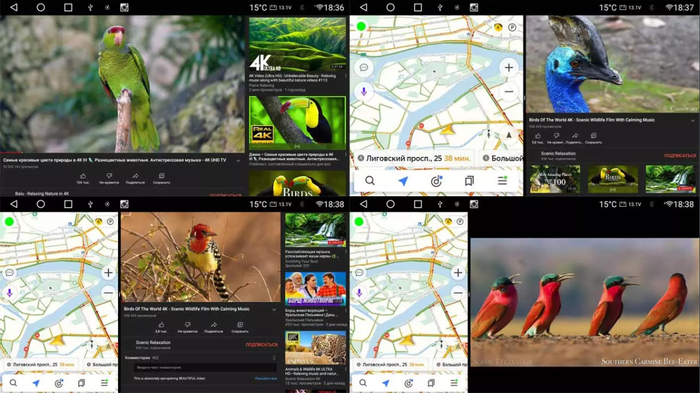Tap the Back arrow in the top-right panel
Image resolution: width=700 pixels, height=393 pixels.
363,7
